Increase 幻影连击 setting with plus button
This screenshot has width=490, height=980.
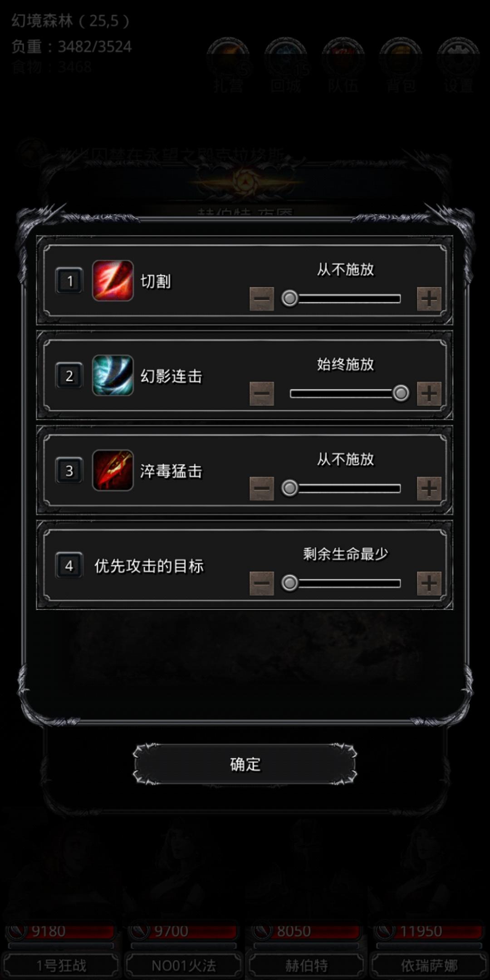(429, 393)
